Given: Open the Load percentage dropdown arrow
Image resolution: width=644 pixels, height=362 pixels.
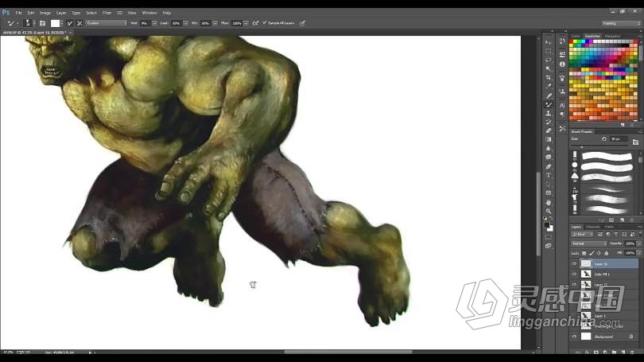Looking at the screenshot, I should [x=185, y=23].
